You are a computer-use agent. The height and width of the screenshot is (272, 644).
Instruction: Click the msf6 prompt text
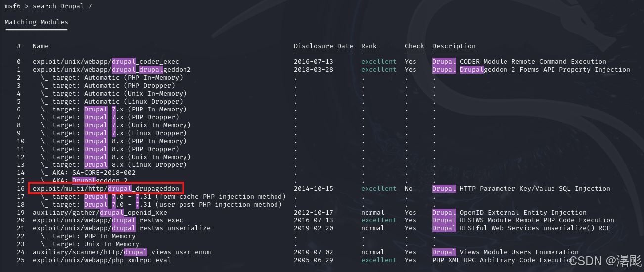click(13, 6)
